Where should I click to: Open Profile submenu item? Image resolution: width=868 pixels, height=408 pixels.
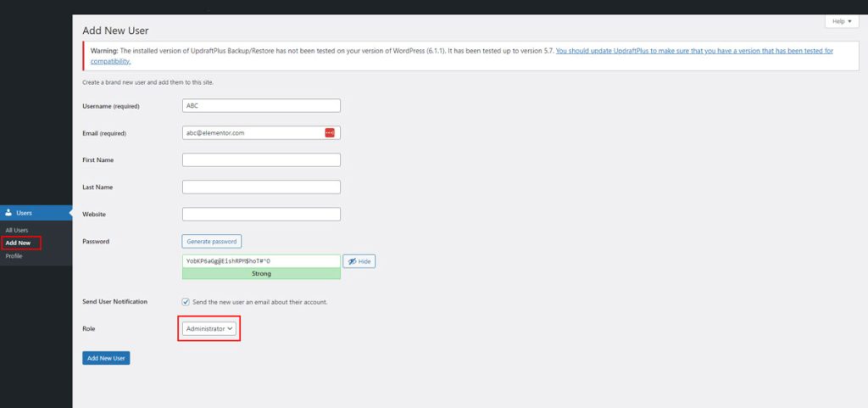(x=14, y=256)
